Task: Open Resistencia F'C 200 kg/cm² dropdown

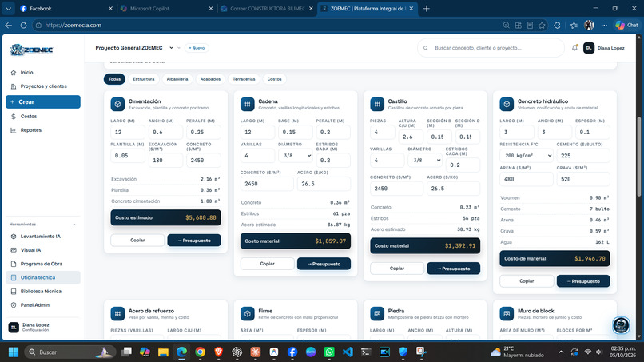Action: coord(526,156)
